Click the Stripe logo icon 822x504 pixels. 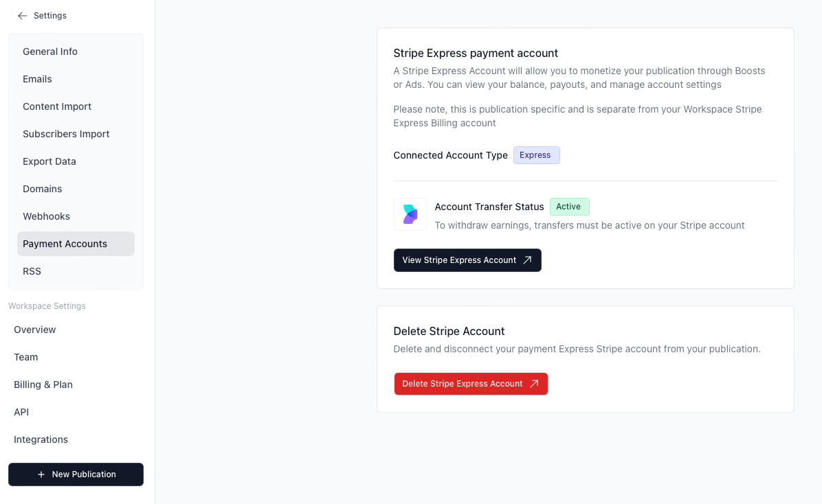pyautogui.click(x=410, y=214)
